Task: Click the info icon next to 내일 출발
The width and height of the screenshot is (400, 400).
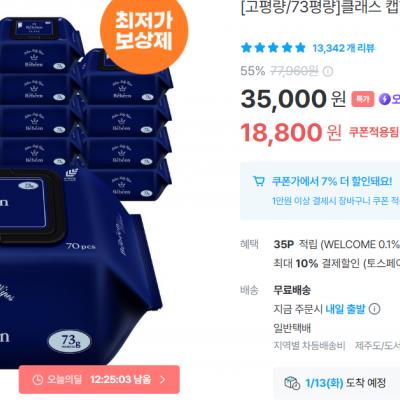Action: click(x=374, y=309)
